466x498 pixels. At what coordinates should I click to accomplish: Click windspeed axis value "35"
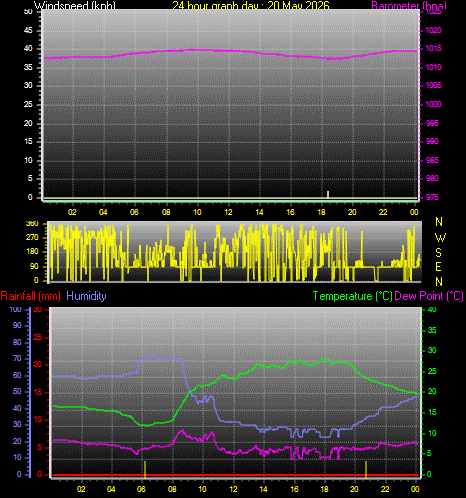coord(28,67)
